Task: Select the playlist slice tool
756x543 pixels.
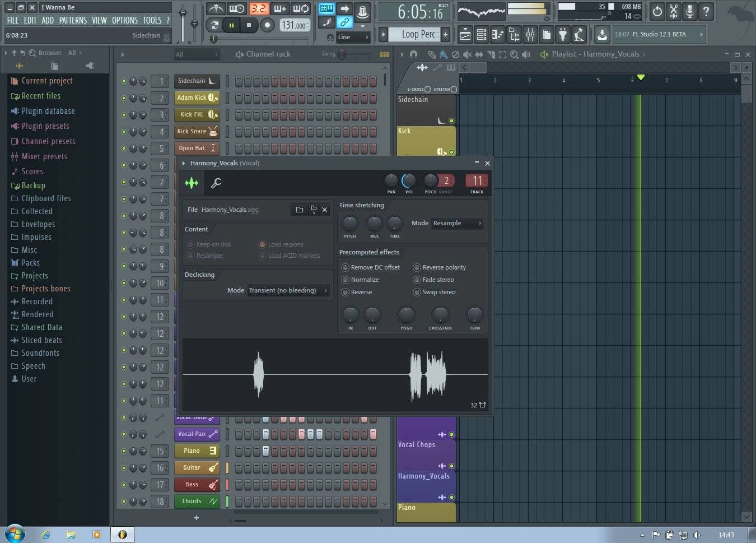Action: (491, 54)
